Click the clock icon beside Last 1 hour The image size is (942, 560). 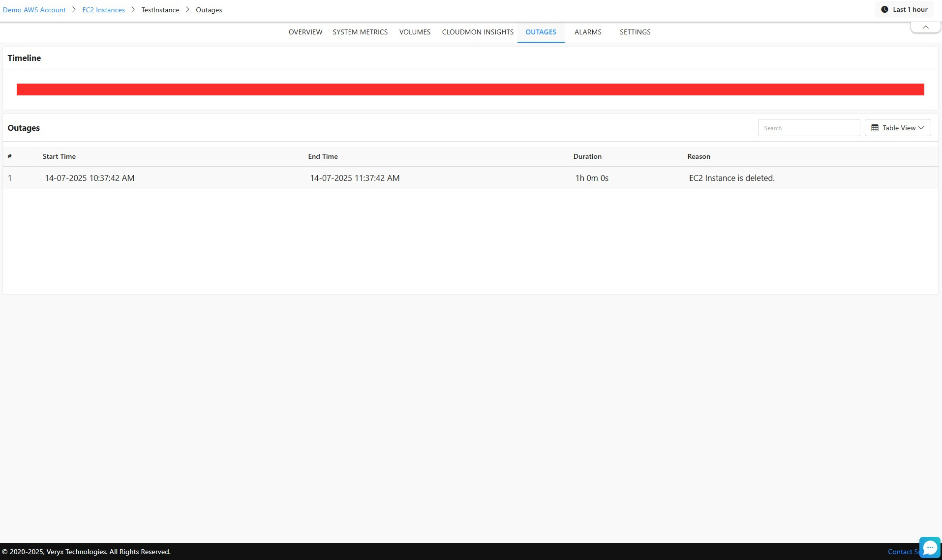pos(884,9)
